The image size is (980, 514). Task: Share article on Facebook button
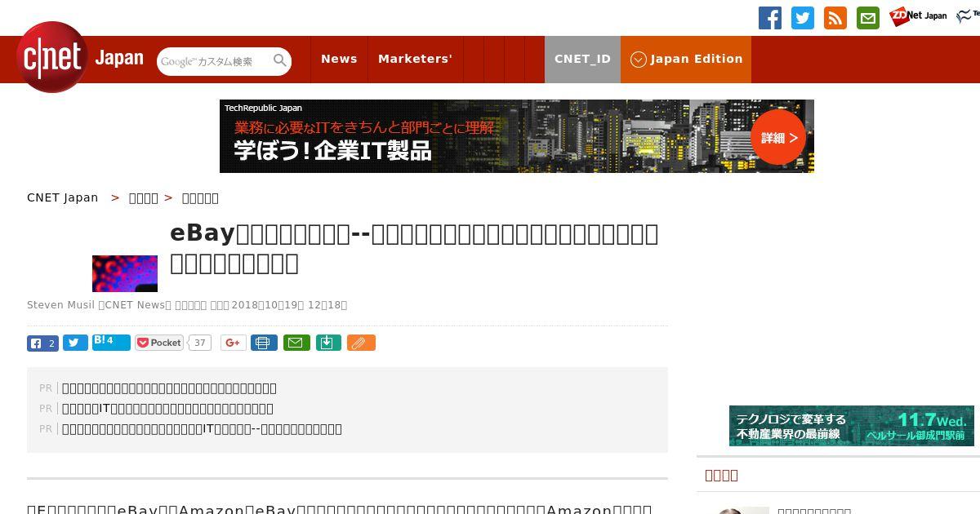click(42, 343)
